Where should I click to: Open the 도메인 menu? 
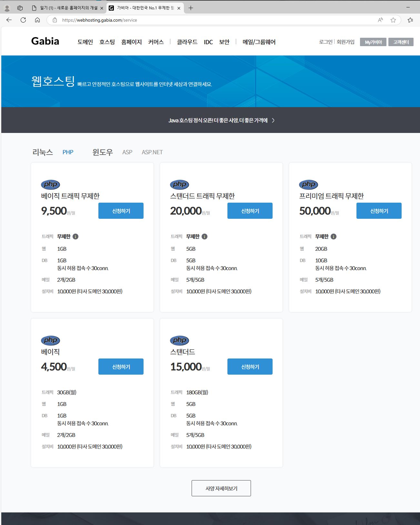85,42
